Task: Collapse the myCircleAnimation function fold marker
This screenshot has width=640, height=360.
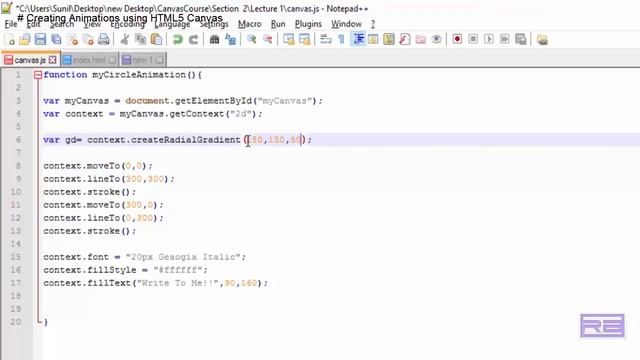Action: click(x=38, y=75)
